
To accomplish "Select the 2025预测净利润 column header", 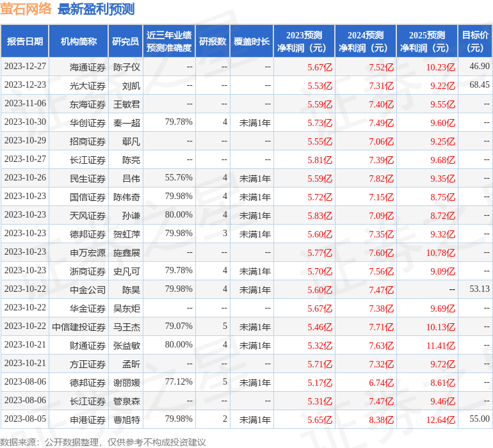I will click(x=427, y=41).
